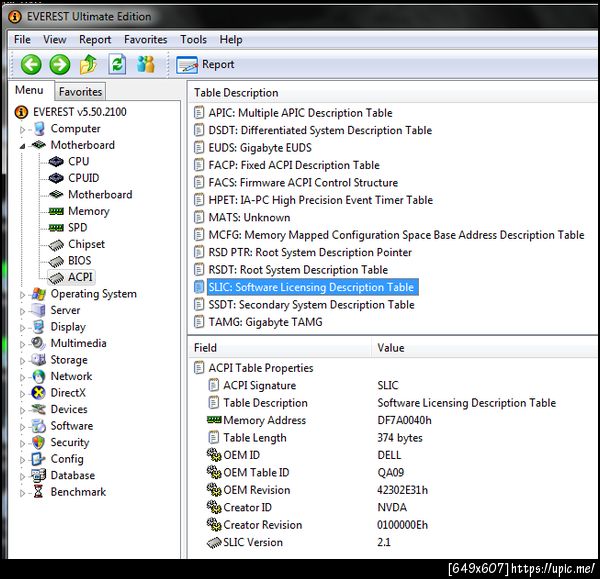Select the ACPI tree item
The image size is (600, 579).
[x=71, y=277]
